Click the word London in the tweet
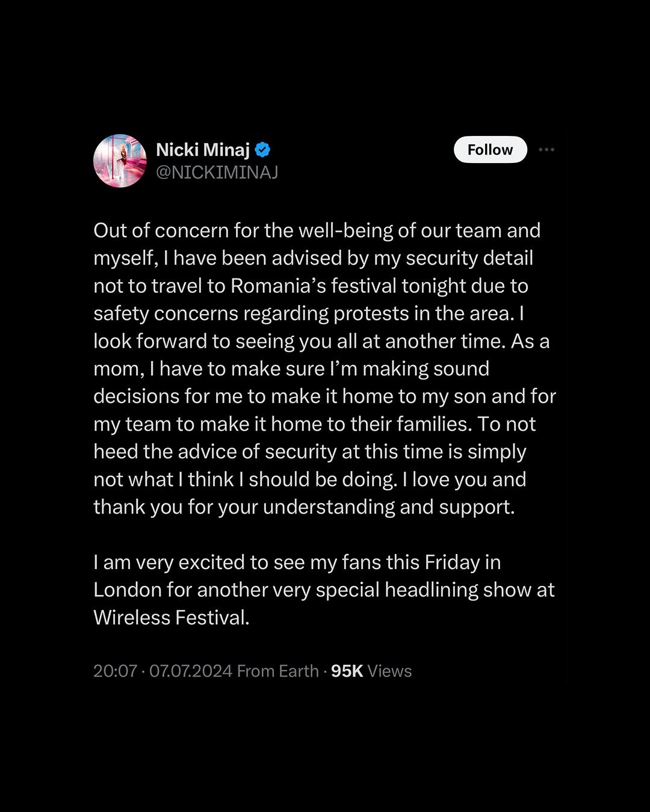Screen dimensions: 650x812 click(x=128, y=590)
